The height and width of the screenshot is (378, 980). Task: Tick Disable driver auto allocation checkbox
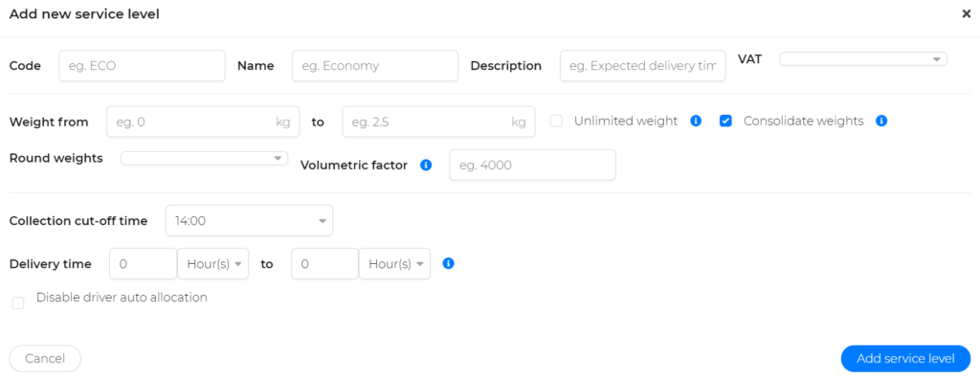(x=18, y=303)
